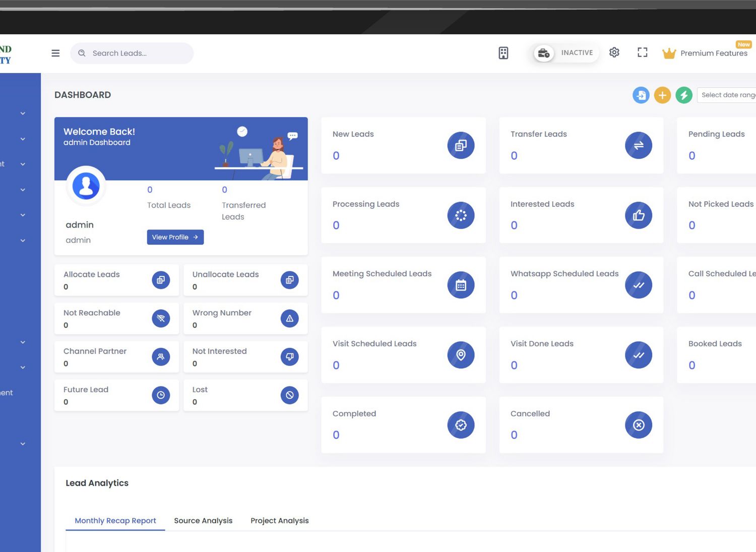Click the building icon in the header
The height and width of the screenshot is (552, 756).
pos(503,53)
